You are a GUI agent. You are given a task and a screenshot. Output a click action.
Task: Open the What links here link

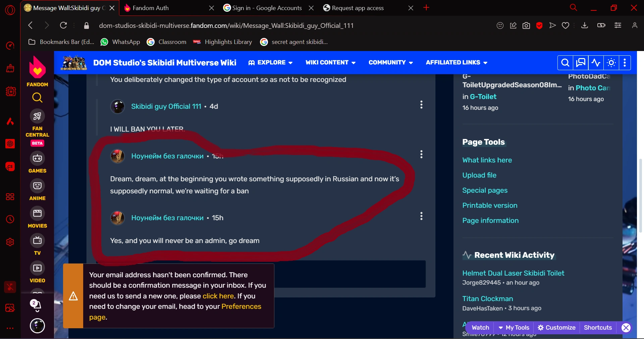pyautogui.click(x=487, y=160)
